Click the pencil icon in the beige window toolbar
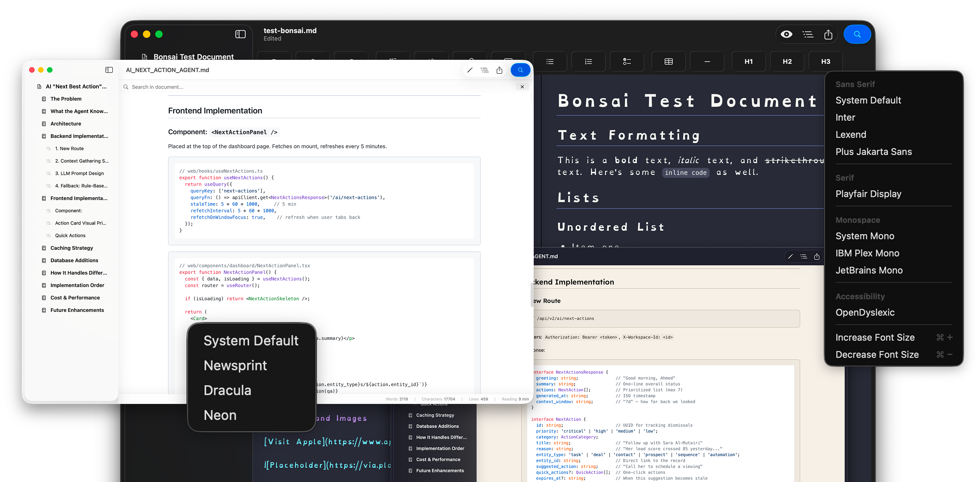Viewport: 980px width, 482px height. (x=790, y=256)
